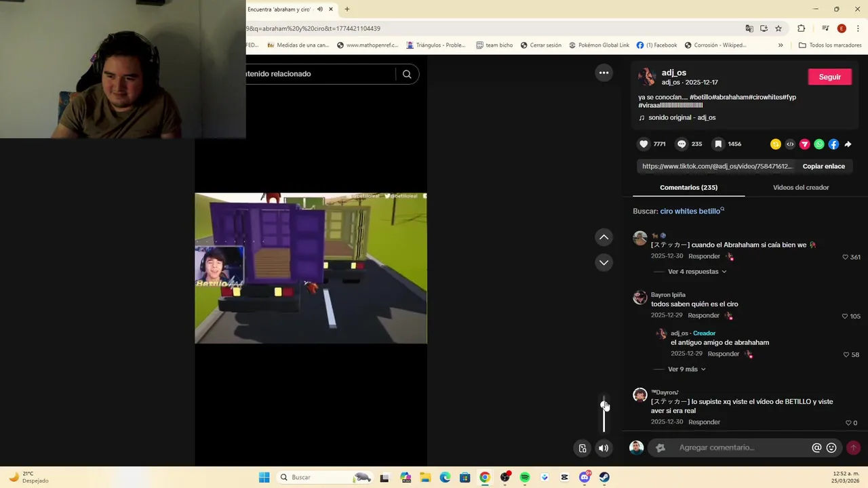Open adj_os profile avatar at top
868x488 pixels.
(x=647, y=77)
